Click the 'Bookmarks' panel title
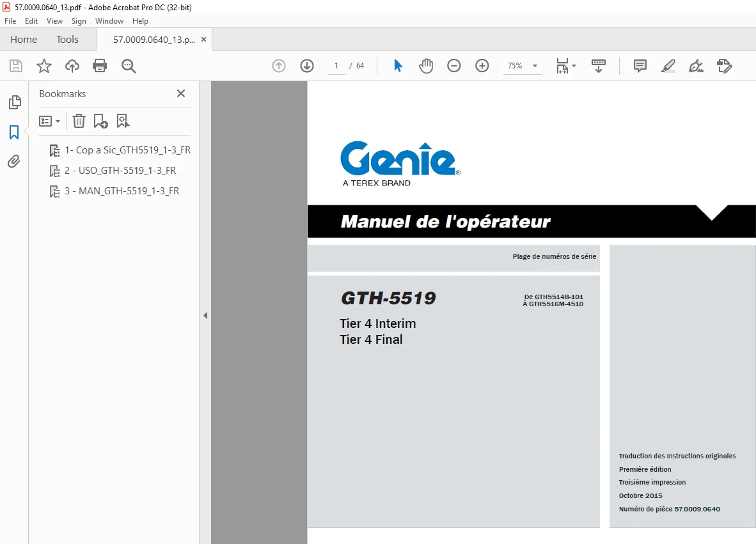The width and height of the screenshot is (756, 544). pyautogui.click(x=63, y=94)
